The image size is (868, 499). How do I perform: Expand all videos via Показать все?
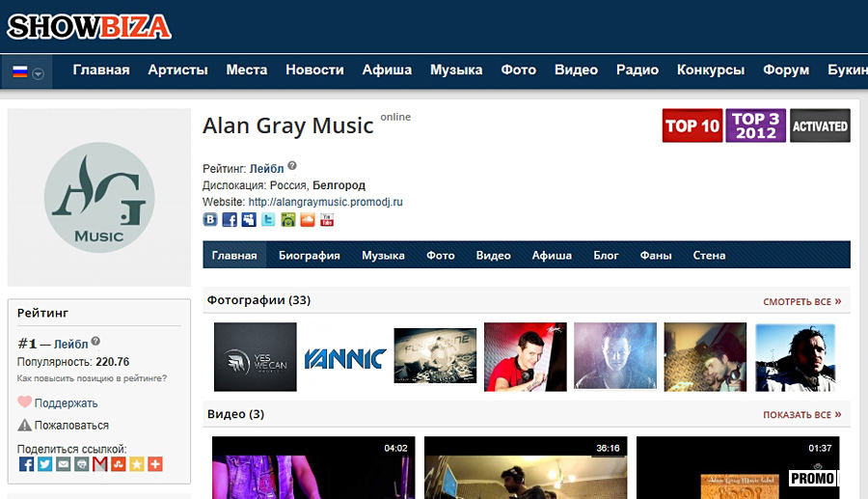click(801, 415)
